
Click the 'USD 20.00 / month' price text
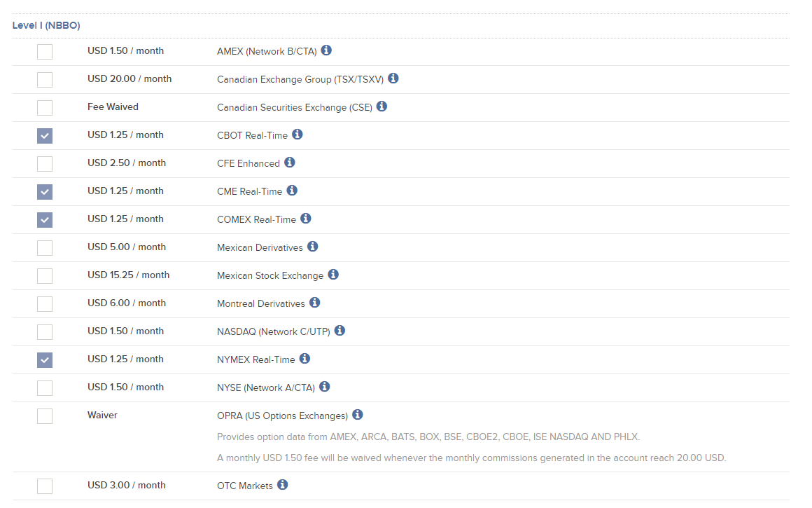click(x=129, y=78)
